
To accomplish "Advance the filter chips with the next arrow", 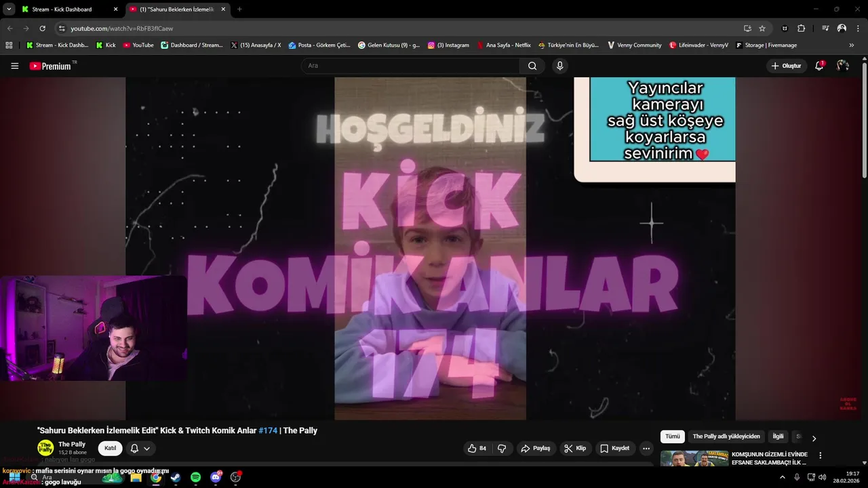I will (x=814, y=438).
